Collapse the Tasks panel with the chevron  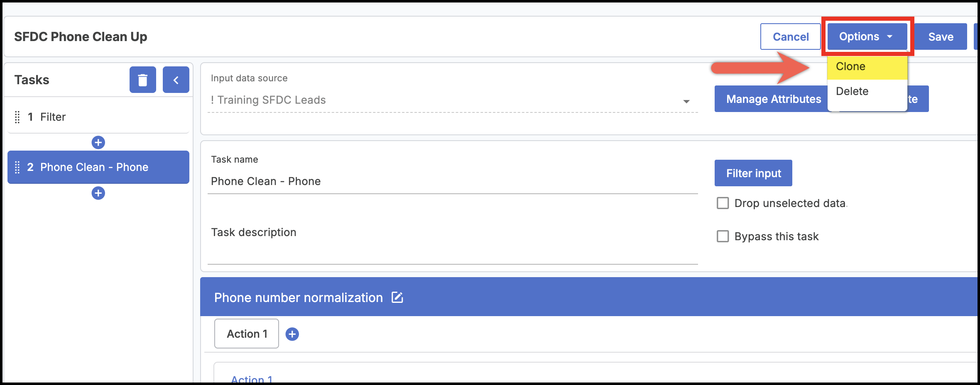(x=176, y=80)
